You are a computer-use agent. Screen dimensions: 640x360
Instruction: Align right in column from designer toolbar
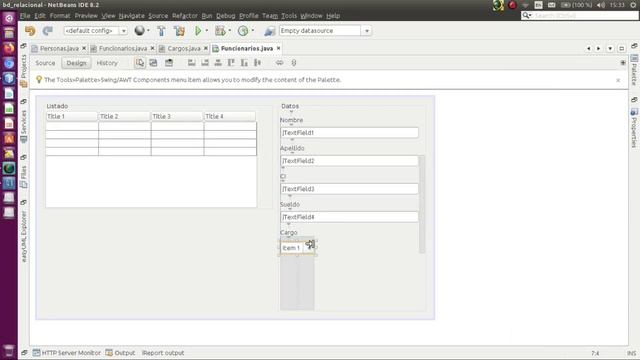point(205,63)
